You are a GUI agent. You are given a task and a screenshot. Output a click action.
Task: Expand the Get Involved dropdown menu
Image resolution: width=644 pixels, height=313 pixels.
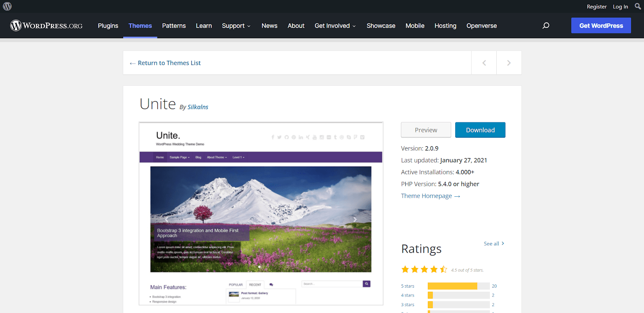click(x=335, y=25)
